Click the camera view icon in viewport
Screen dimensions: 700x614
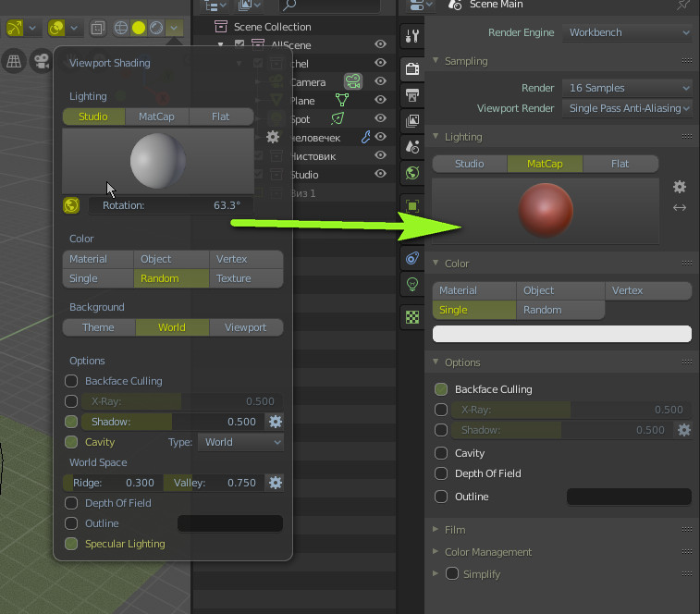pyautogui.click(x=41, y=61)
